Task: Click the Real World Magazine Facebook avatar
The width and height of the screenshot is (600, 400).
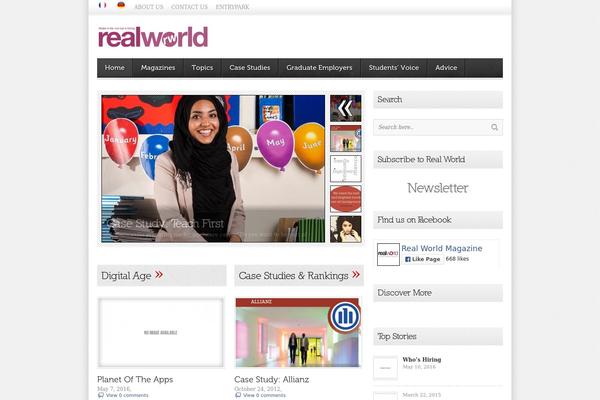Action: tap(388, 254)
